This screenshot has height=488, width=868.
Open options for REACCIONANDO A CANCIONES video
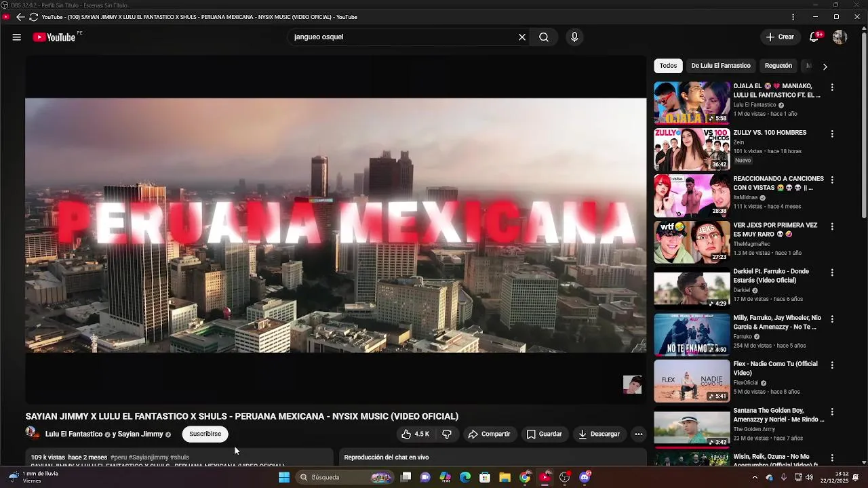click(832, 180)
